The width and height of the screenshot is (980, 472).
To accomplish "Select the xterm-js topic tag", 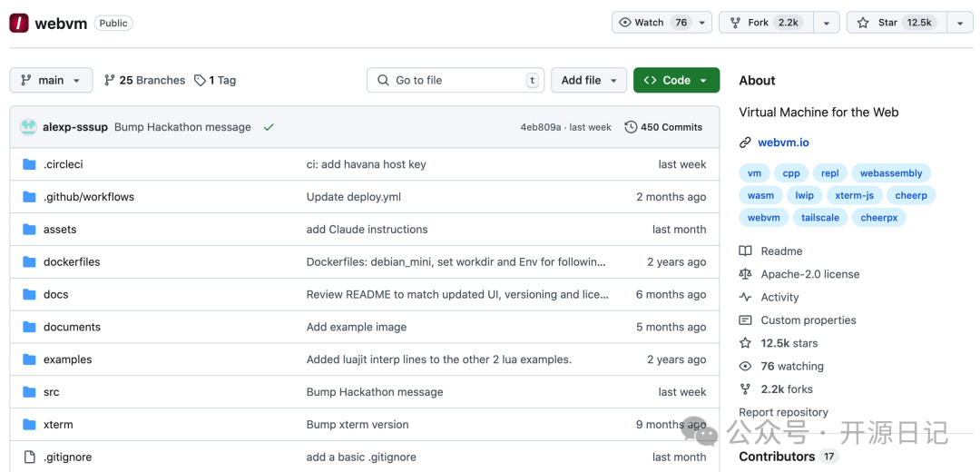I will coord(855,196).
